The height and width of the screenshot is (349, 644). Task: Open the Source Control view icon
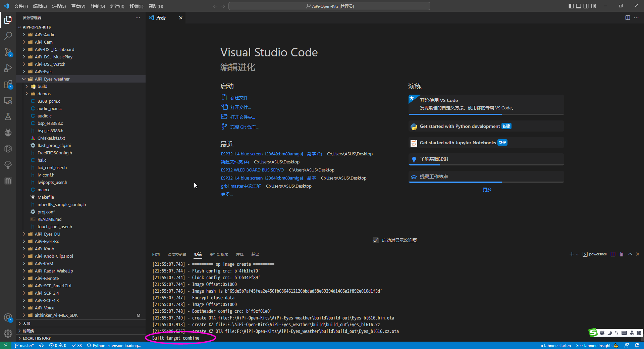coord(8,52)
